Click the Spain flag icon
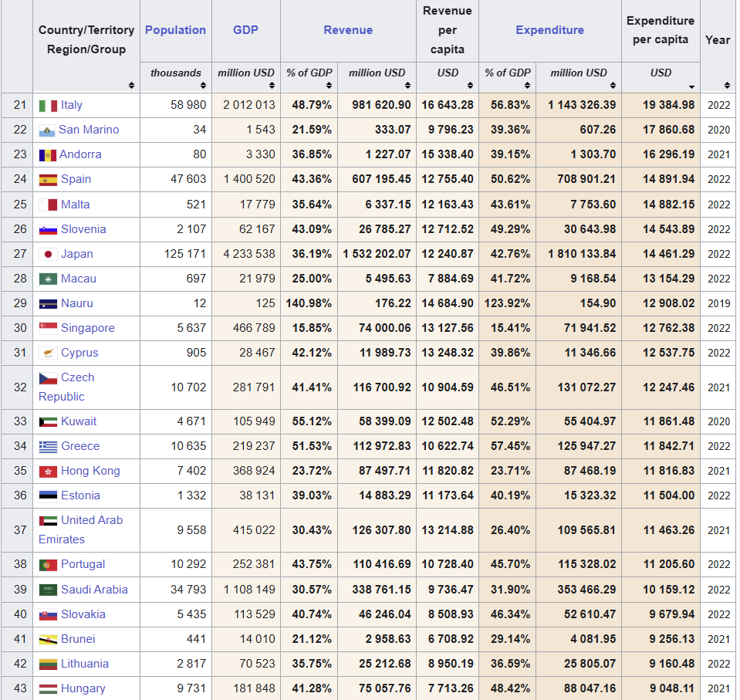This screenshot has width=740, height=700. click(x=48, y=180)
